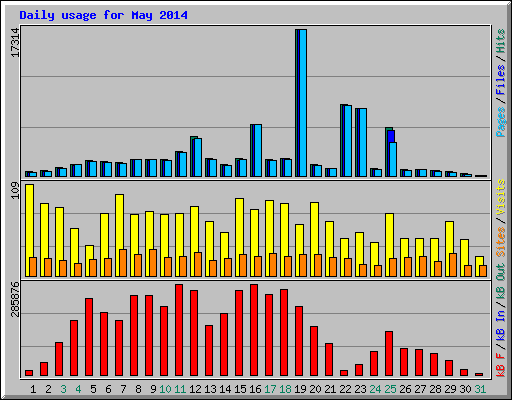Click the 'Files' legend label
This screenshot has height=400, width=512.
coord(500,80)
